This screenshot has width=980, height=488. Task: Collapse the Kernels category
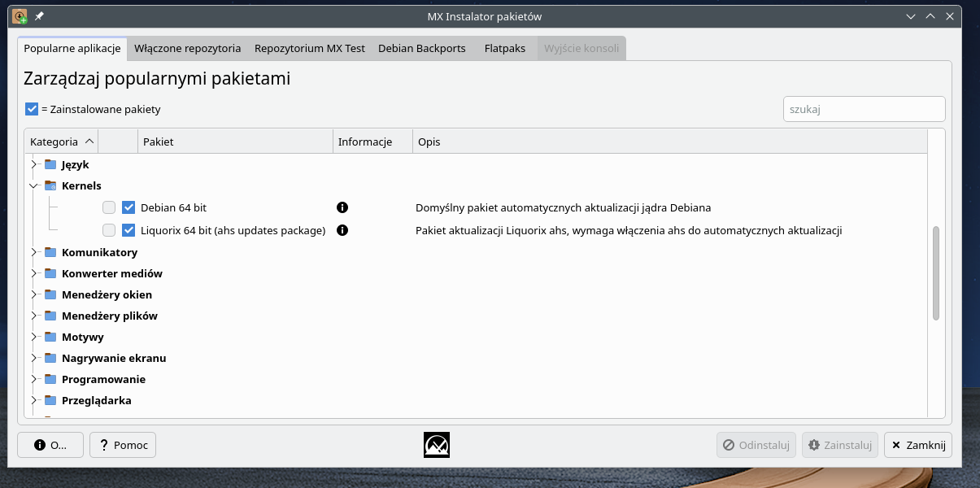[33, 185]
